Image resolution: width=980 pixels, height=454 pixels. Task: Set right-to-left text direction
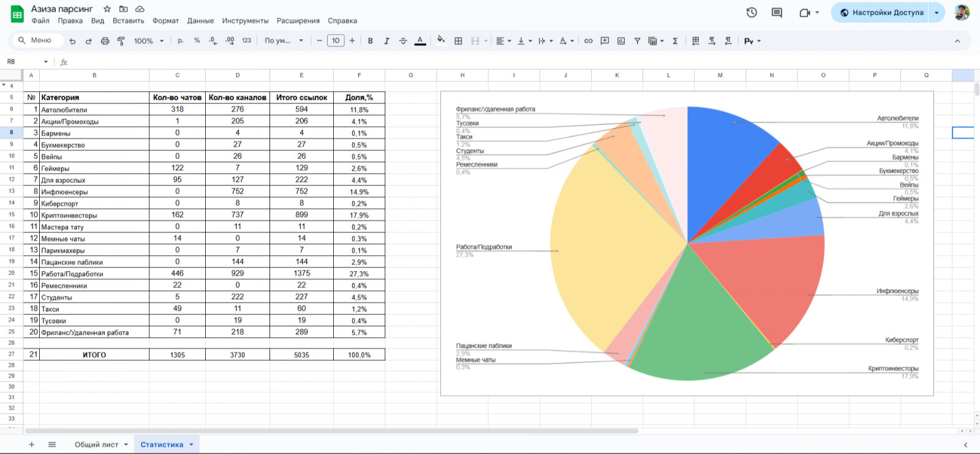(728, 41)
